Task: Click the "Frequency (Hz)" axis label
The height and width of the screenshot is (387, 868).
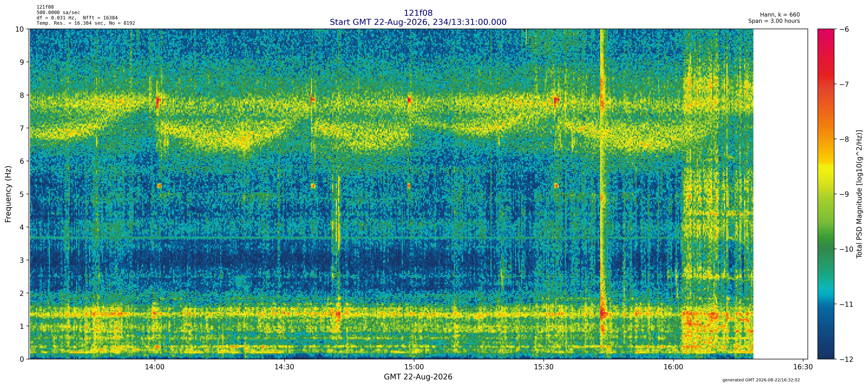Action: tap(8, 194)
